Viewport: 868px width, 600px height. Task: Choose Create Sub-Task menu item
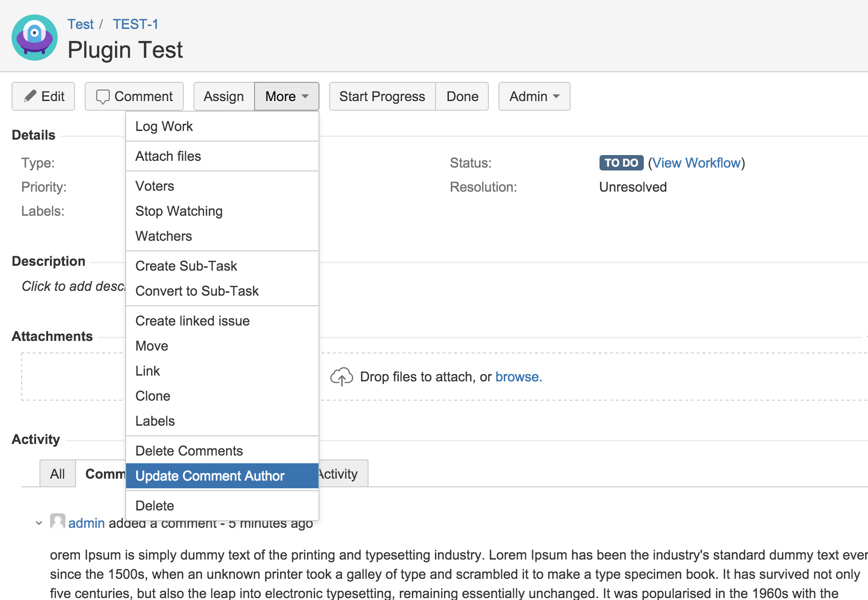pos(222,266)
